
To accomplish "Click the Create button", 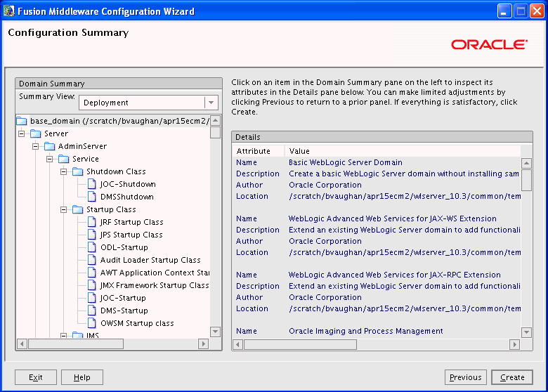I will coord(512,377).
